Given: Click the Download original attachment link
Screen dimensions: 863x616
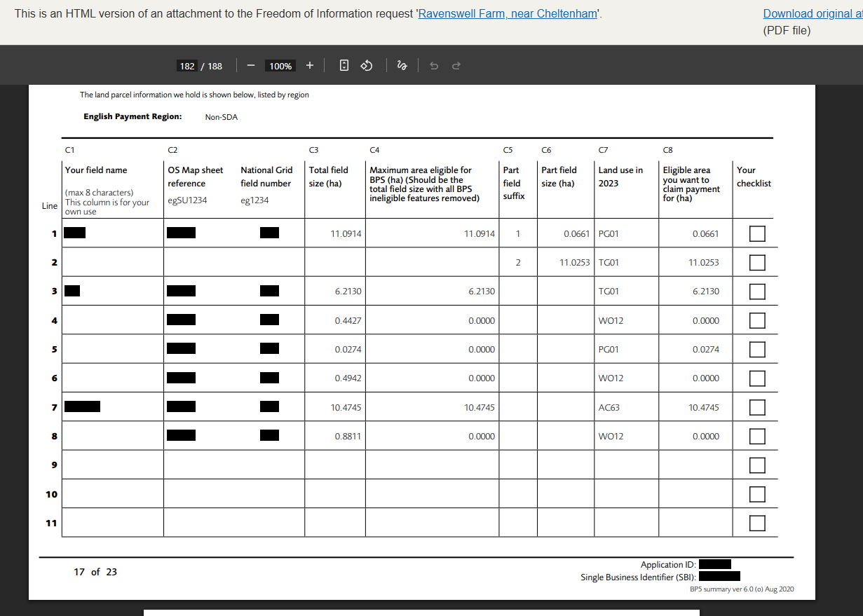Looking at the screenshot, I should coord(813,13).
